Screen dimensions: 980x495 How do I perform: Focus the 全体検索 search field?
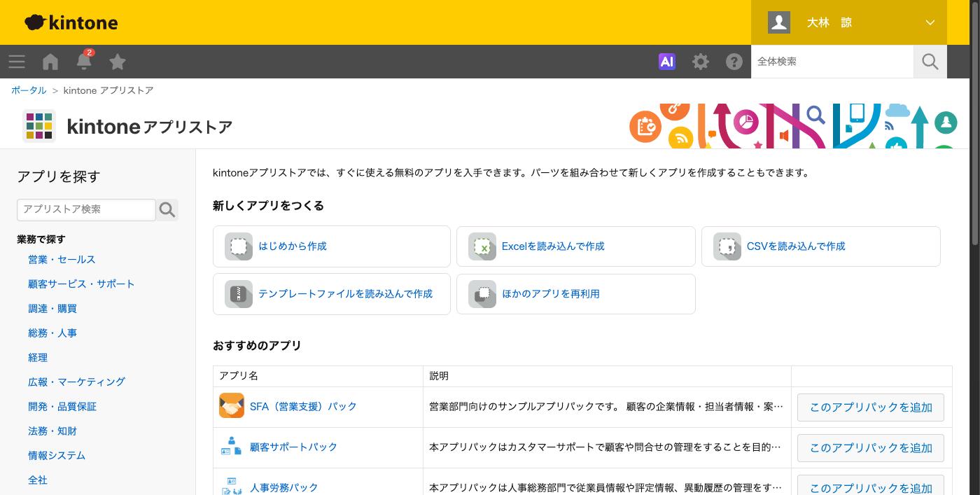pos(832,62)
